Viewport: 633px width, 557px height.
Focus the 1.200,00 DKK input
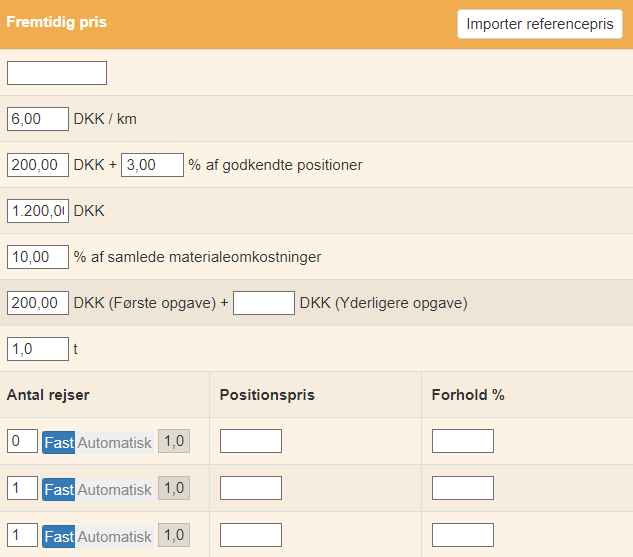38,211
